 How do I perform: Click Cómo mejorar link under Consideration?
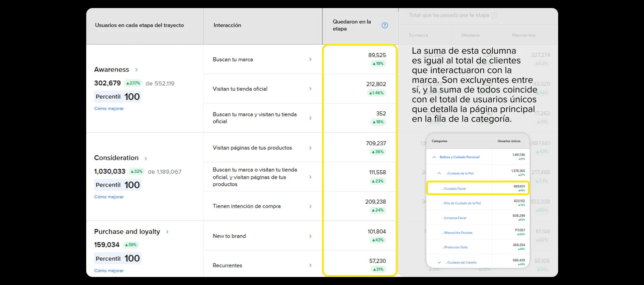click(109, 197)
